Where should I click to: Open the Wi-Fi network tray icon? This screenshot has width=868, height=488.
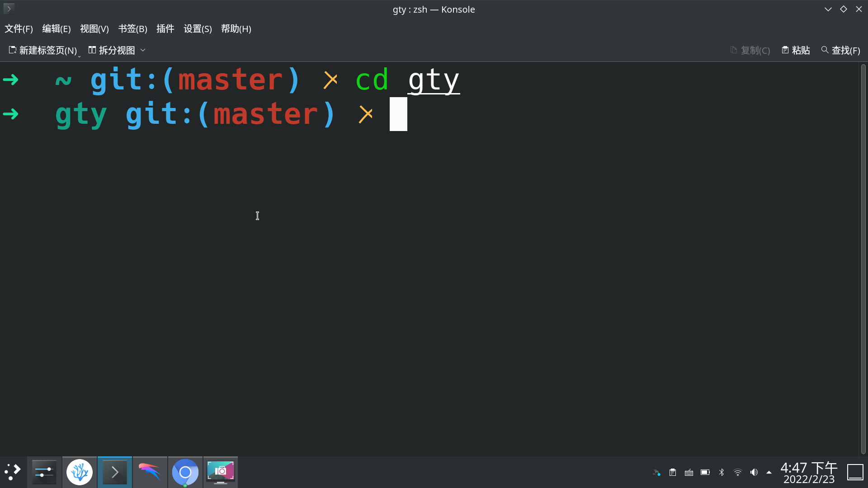click(x=738, y=473)
